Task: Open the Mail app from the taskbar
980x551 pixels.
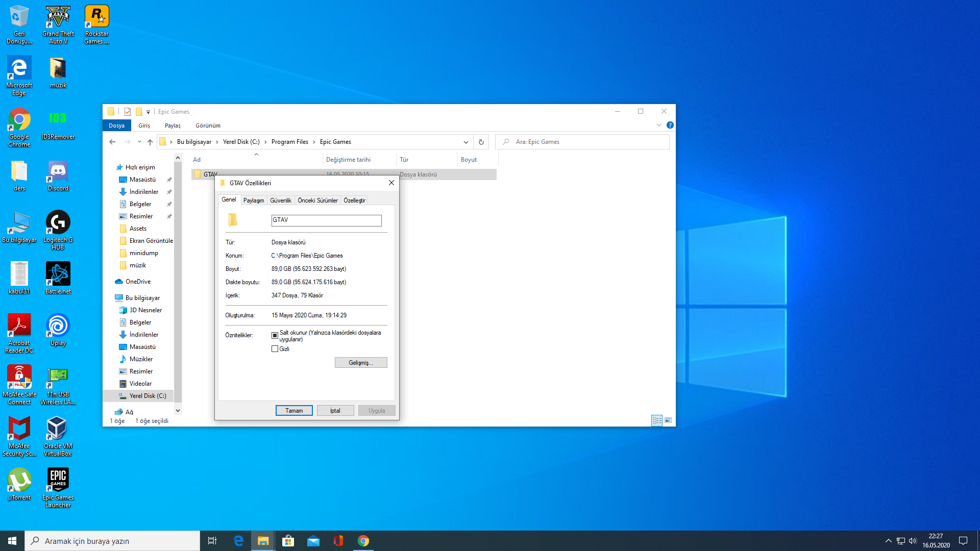Action: coord(313,541)
